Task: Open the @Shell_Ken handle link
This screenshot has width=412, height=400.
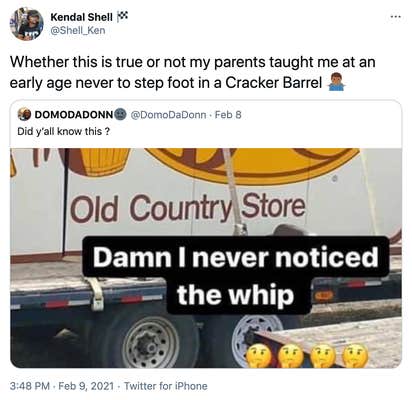Action: pyautogui.click(x=78, y=30)
